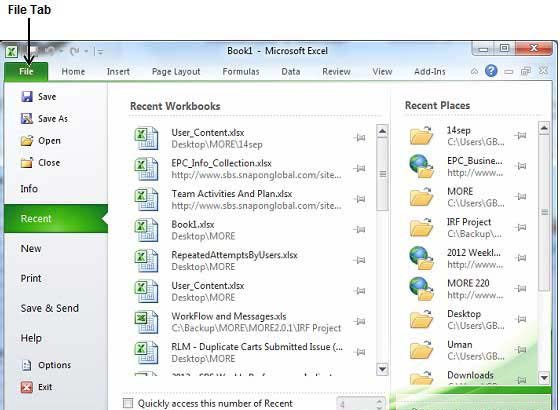
Task: Click the Recent Workbooks scrollbar thumb
Action: point(382,174)
